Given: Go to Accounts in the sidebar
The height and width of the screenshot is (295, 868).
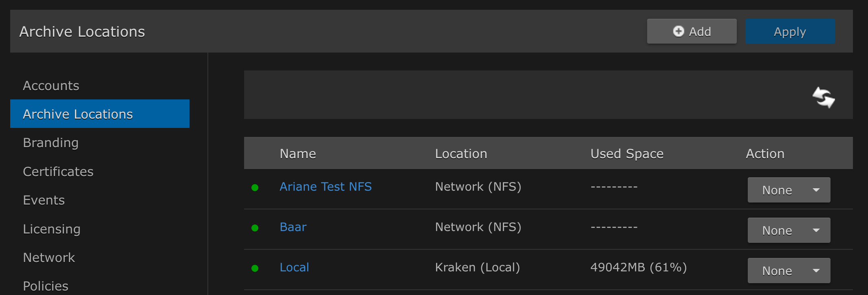Looking at the screenshot, I should [x=51, y=86].
